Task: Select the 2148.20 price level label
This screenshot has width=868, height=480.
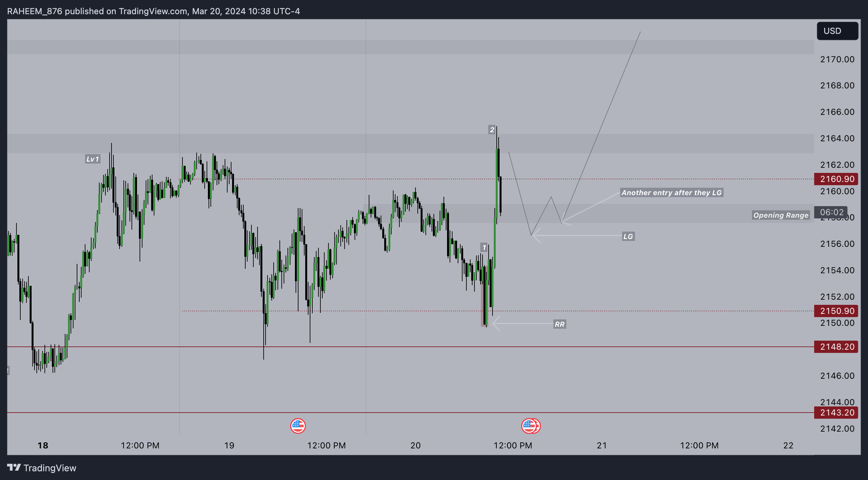Action: click(x=836, y=346)
